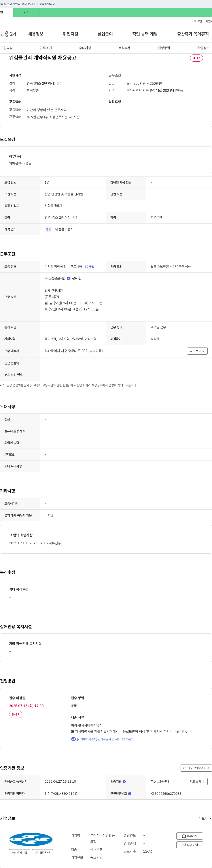Jump to the 전형방법 section tab
This screenshot has height=868, width=212.
(164, 48)
